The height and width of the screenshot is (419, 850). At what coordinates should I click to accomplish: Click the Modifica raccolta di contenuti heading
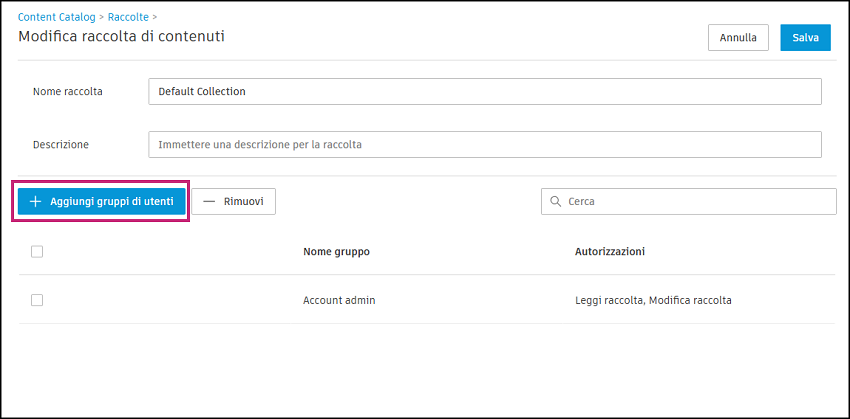(x=121, y=36)
